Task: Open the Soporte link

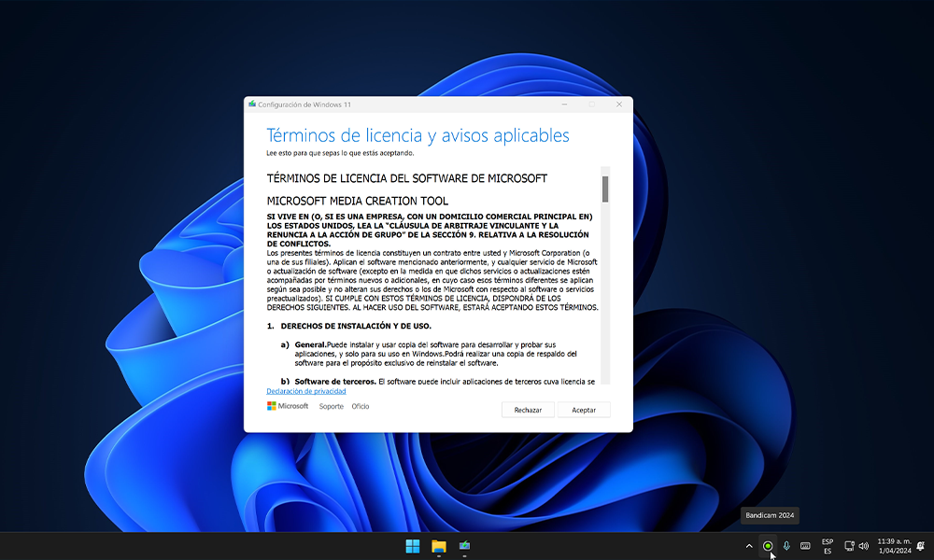Action: [332, 407]
